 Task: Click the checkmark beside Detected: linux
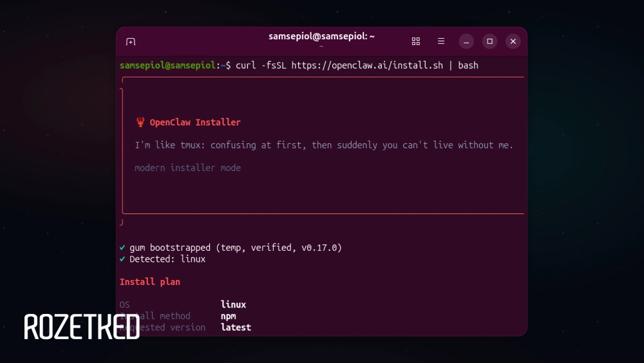click(122, 259)
